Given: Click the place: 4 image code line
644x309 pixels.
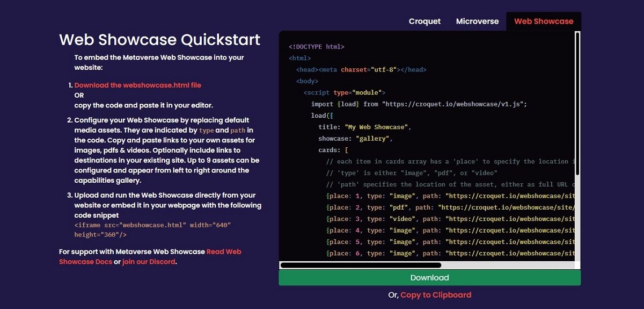Looking at the screenshot, I should click(450, 231).
